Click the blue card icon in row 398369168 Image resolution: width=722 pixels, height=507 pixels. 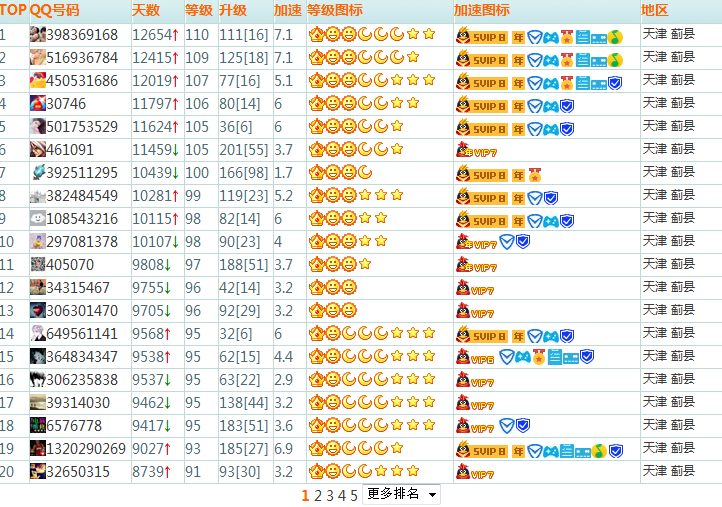599,38
